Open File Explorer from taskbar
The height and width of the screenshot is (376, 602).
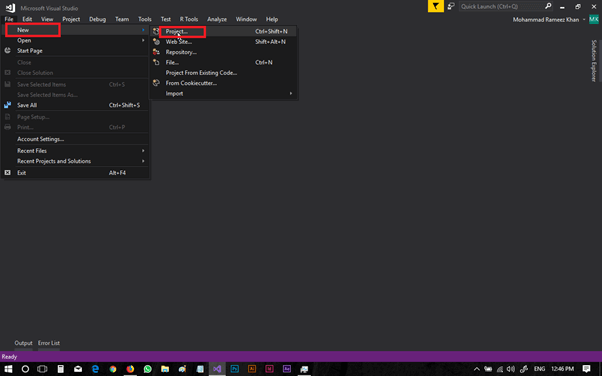[165, 369]
